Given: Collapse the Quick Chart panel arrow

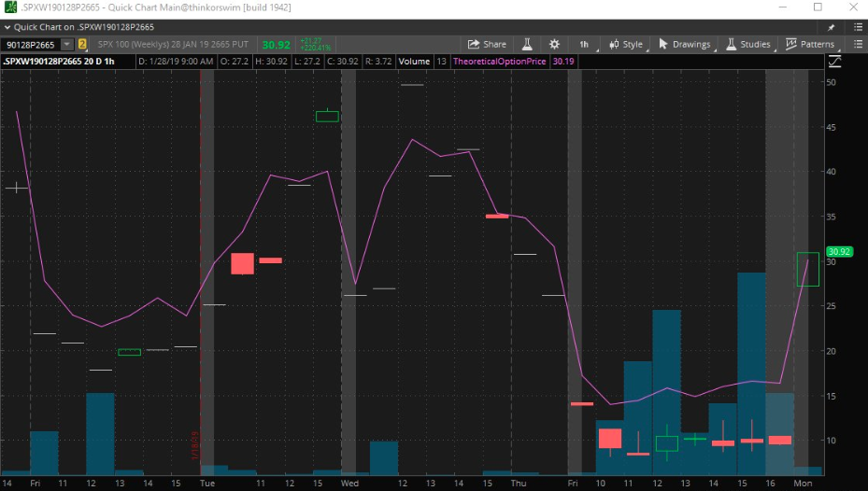Looking at the screenshot, I should [x=7, y=27].
